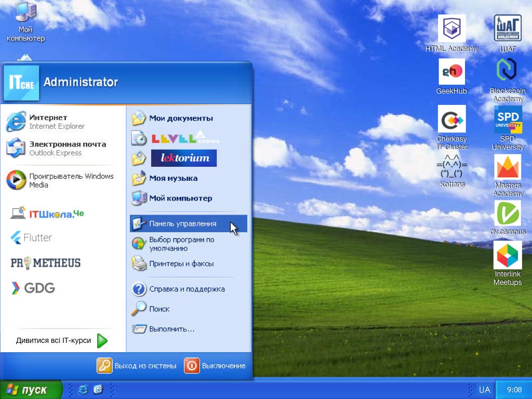532x399 pixels.
Task: Click the пуск Start button
Action: pyautogui.click(x=31, y=390)
